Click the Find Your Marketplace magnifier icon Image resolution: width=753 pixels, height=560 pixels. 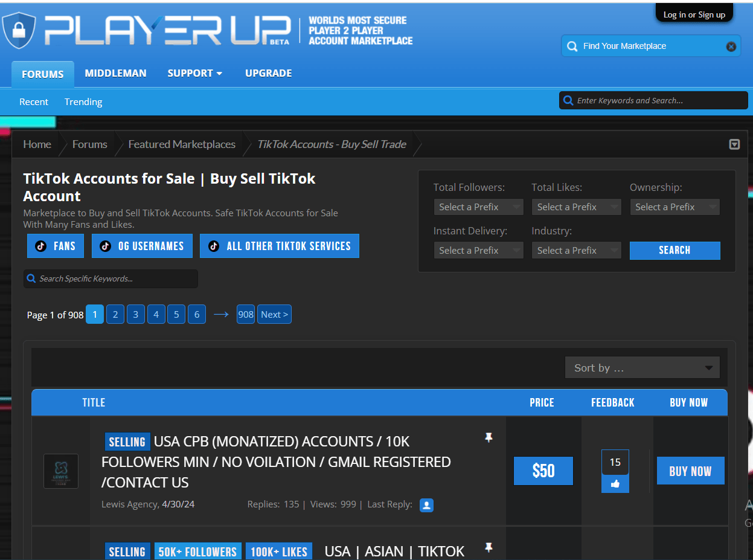click(572, 47)
